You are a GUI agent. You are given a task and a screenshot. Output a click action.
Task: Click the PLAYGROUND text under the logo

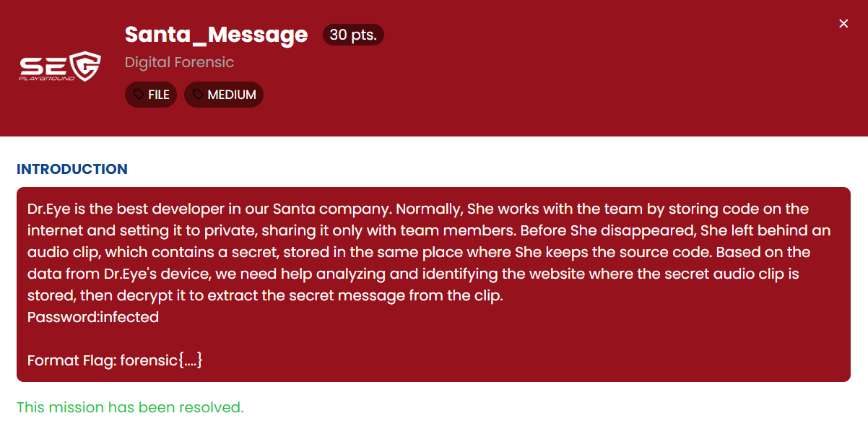tap(47, 78)
